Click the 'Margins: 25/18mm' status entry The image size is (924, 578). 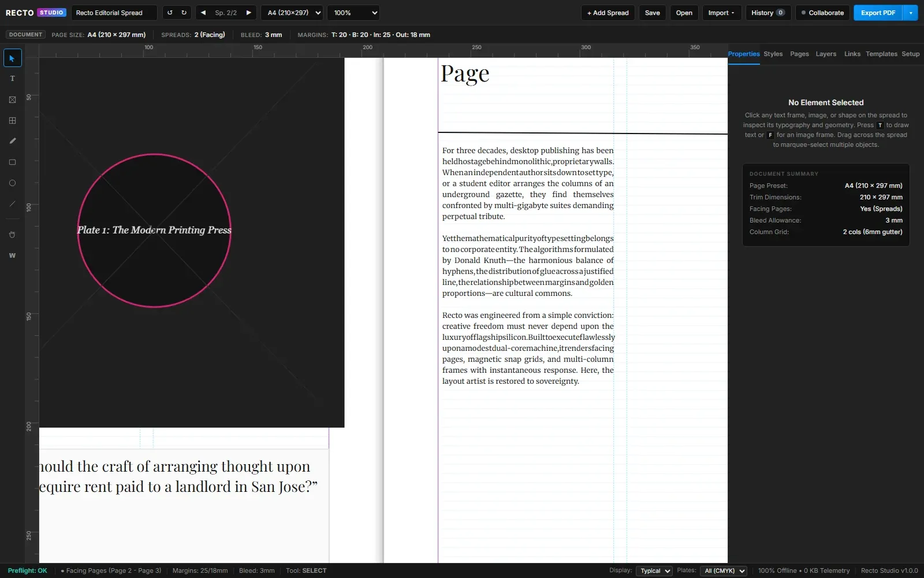[x=200, y=571]
